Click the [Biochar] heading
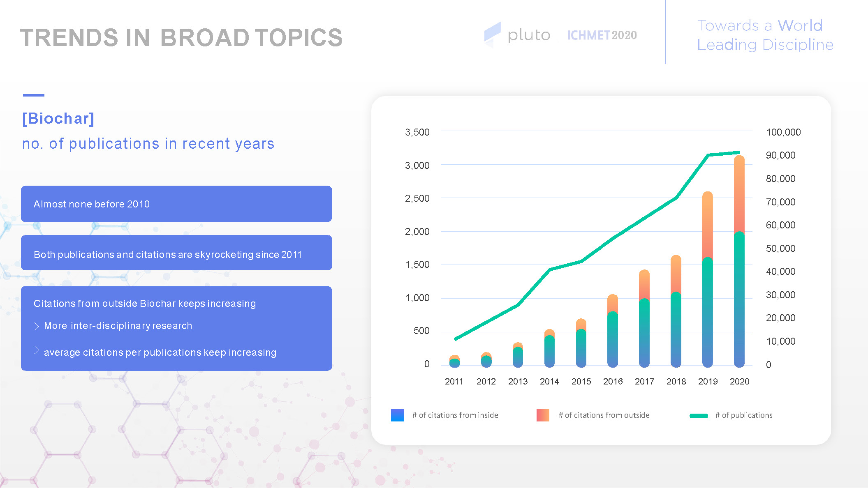This screenshot has height=488, width=868. 58,119
